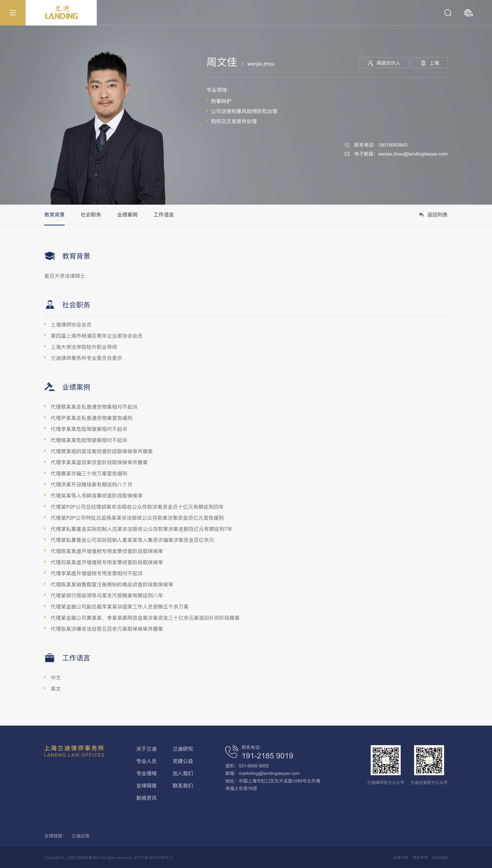Select the 教育背景 tab
The image size is (492, 868).
tap(54, 215)
